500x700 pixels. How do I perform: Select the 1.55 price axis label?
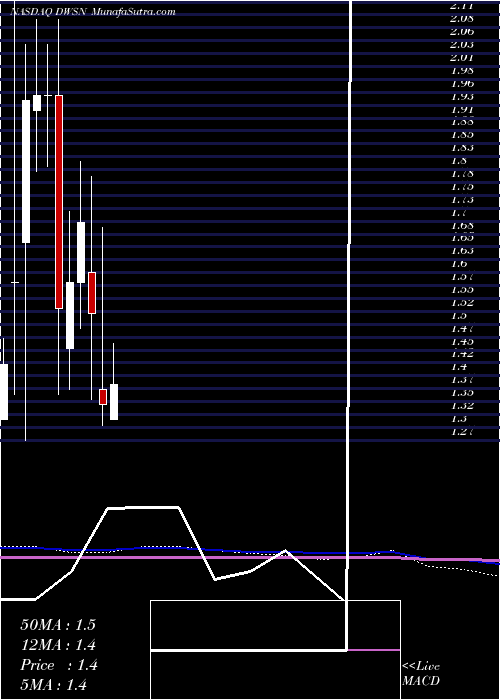click(x=462, y=289)
